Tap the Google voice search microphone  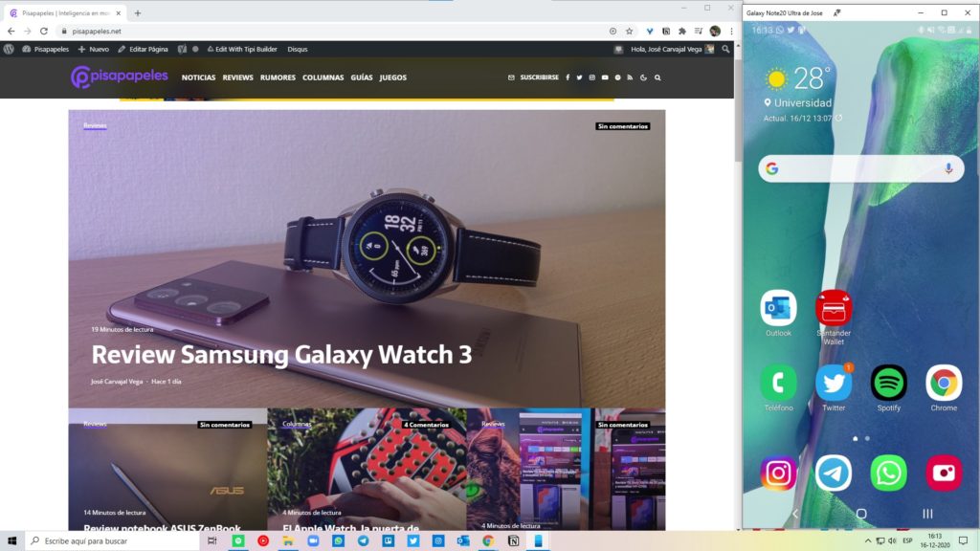[x=948, y=168]
